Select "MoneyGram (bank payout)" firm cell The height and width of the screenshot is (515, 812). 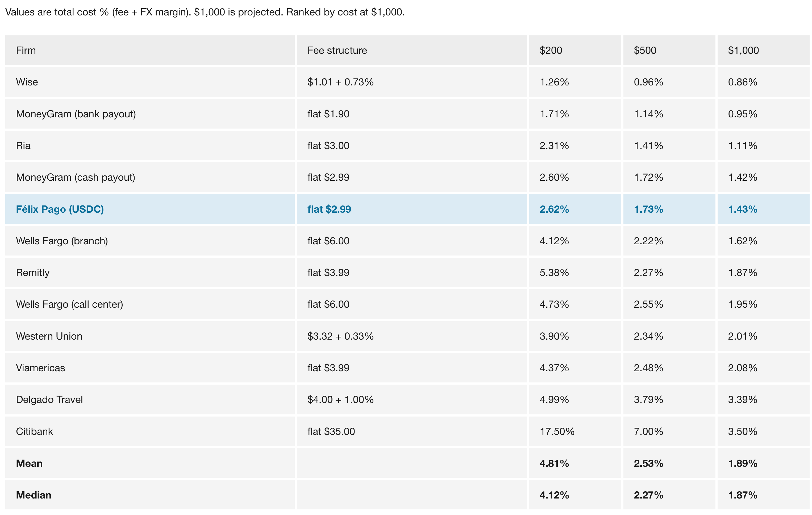[x=150, y=114]
